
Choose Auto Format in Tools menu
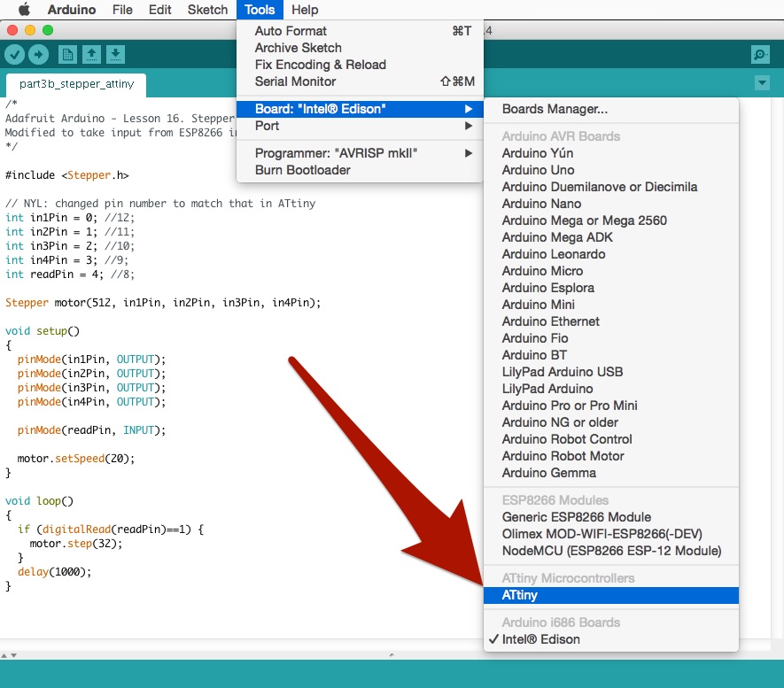coord(360,31)
